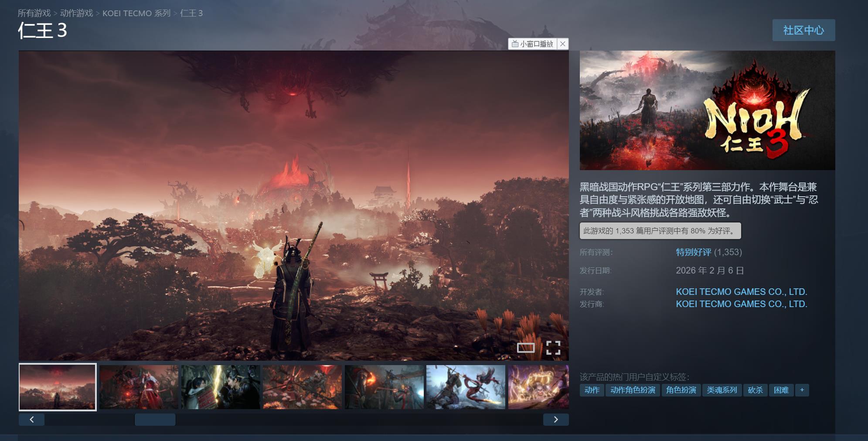
Task: Open the publisher KOEI TECMO GAMES link
Action: tap(741, 304)
